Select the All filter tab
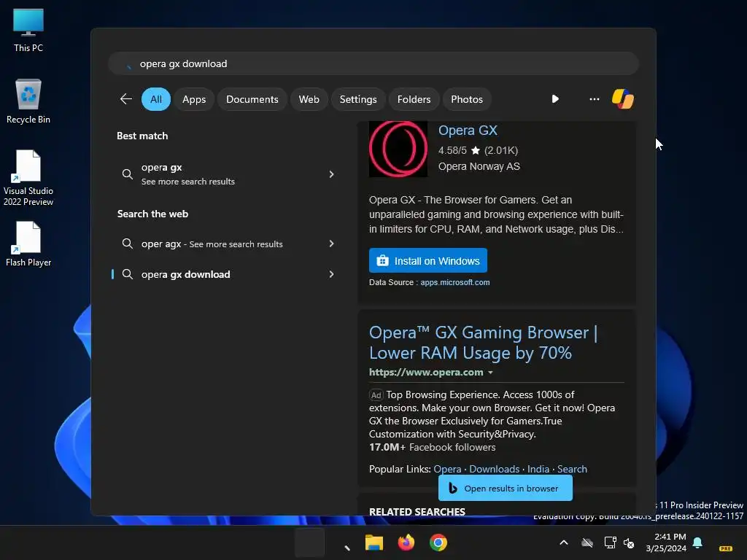This screenshot has height=560, width=747. (x=156, y=99)
